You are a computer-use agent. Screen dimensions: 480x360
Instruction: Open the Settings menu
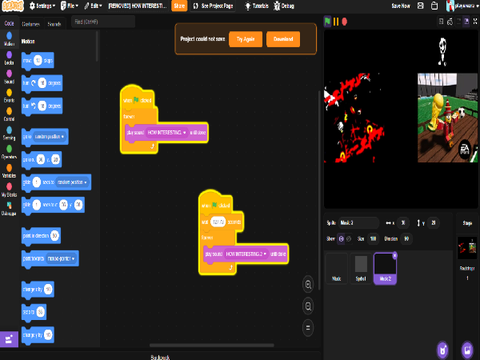(x=42, y=6)
